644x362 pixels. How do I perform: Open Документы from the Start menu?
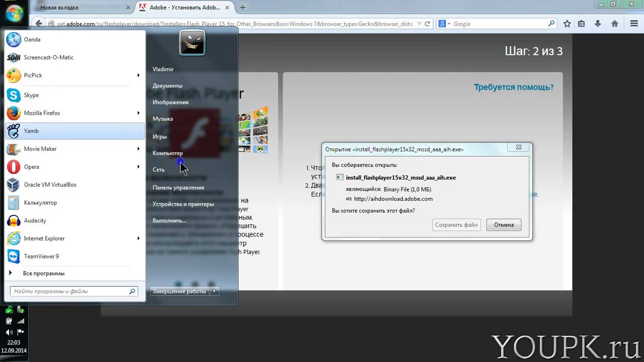click(168, 86)
